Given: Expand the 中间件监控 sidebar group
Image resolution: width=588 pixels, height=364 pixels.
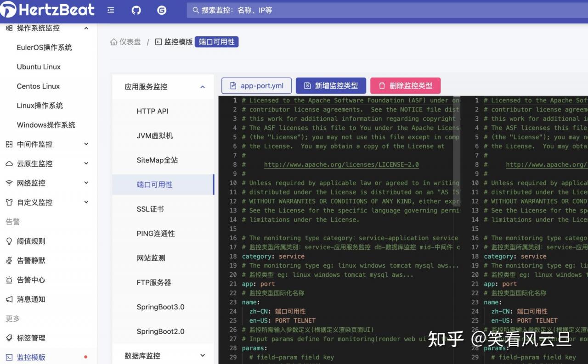Looking at the screenshot, I should point(86,144).
